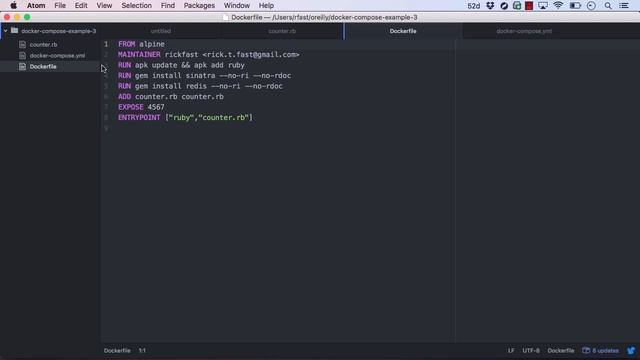Open counter.rb in the tree view

tap(43, 44)
